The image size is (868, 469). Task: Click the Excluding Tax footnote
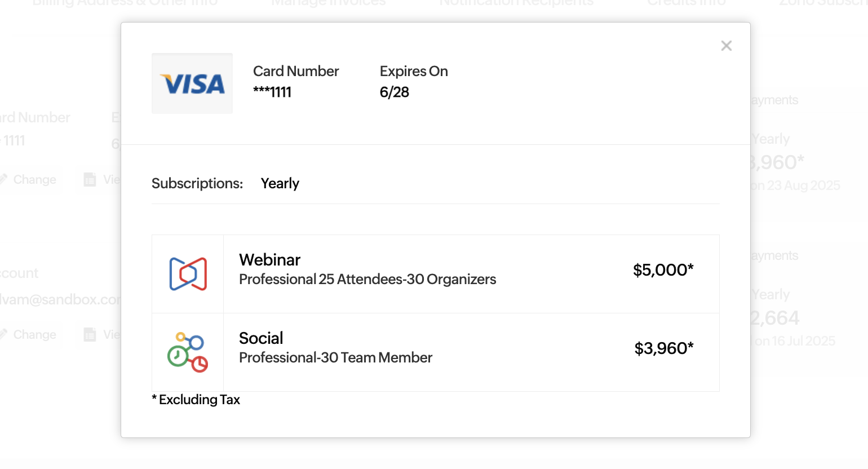pos(196,400)
